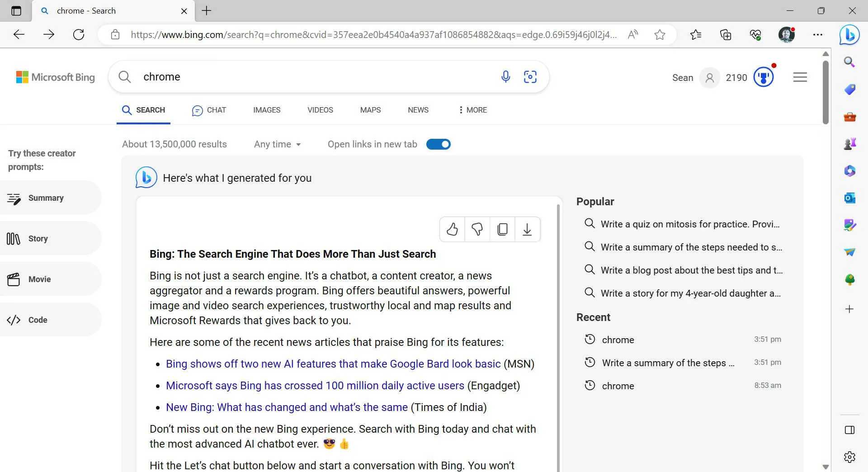Copy the generated answer with copy icon
Screen dimensions: 868x472
(x=502, y=230)
